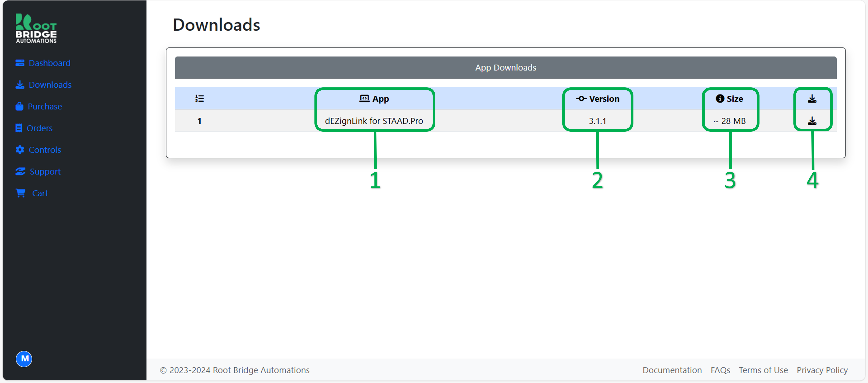This screenshot has height=383, width=868.
Task: Click the Downloads arrow icon in sidebar
Action: click(20, 85)
